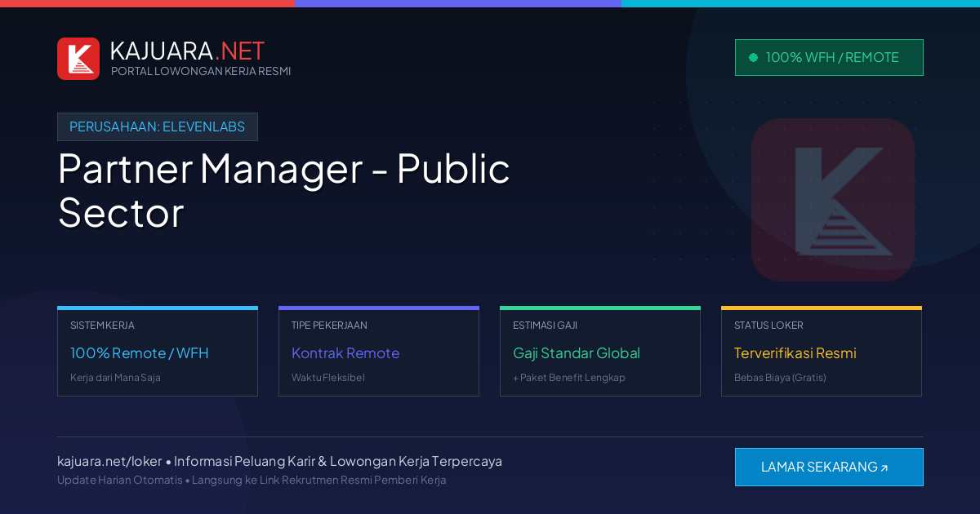Click the Update Harian Otomatis footer line

(252, 480)
